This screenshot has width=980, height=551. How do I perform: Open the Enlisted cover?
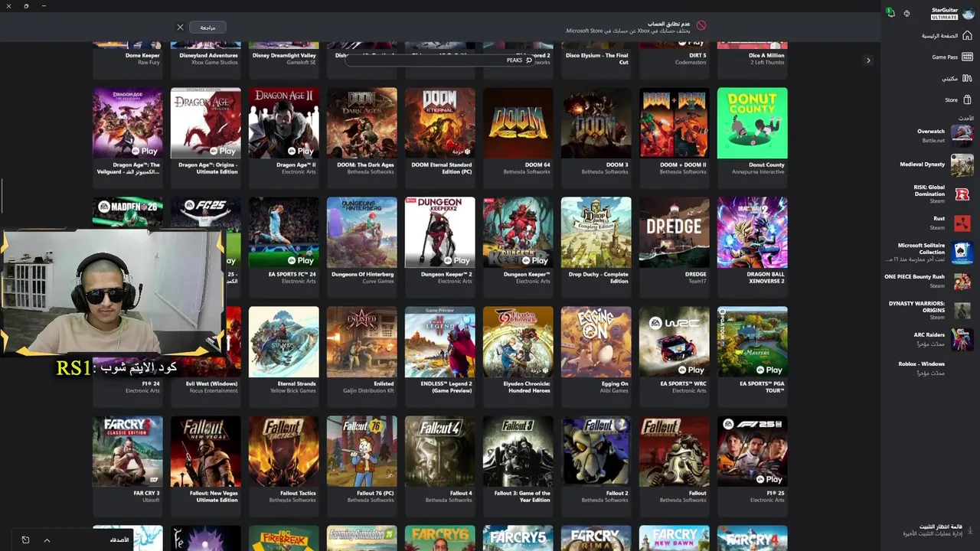click(362, 342)
